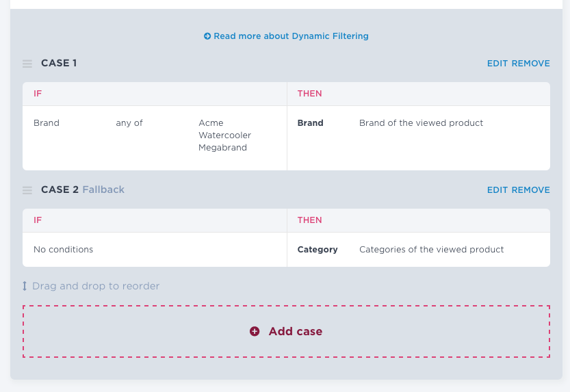Edit Case 2 Fallback
The height and width of the screenshot is (392, 570).
coord(497,190)
